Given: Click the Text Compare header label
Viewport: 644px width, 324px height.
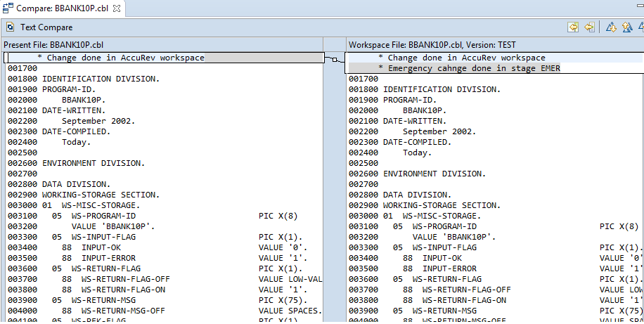Looking at the screenshot, I should 46,27.
